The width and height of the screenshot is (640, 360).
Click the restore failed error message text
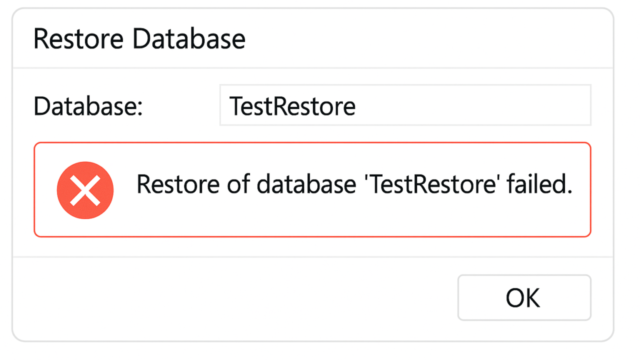pos(354,184)
